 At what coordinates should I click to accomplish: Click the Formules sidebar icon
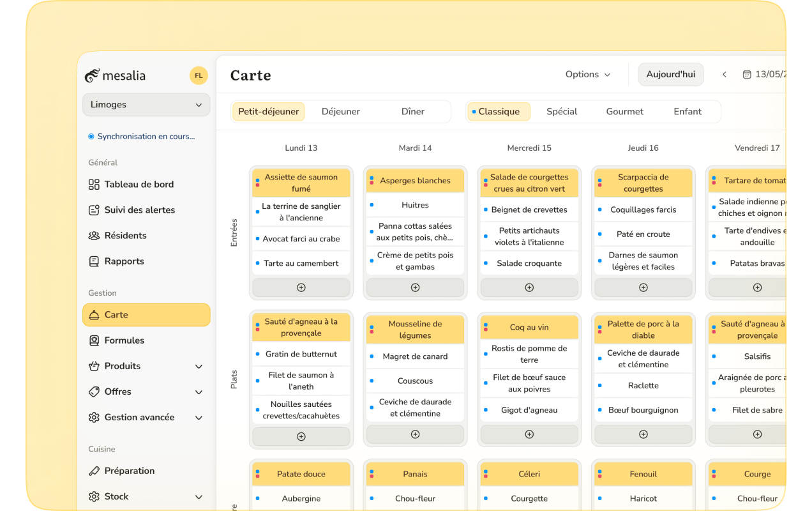click(94, 340)
